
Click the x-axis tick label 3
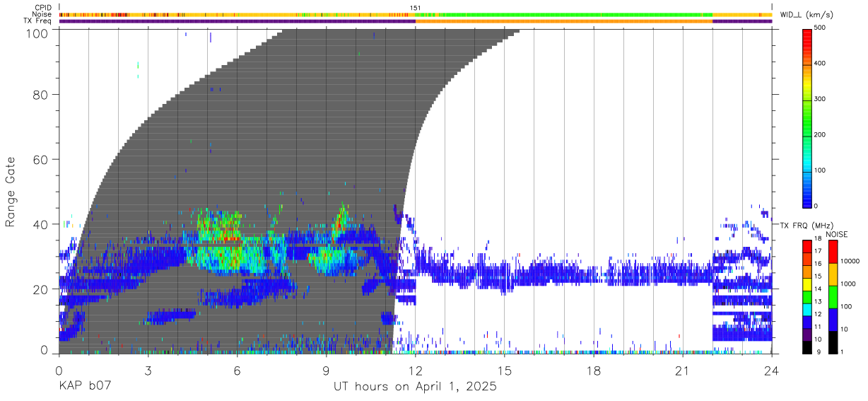[148, 371]
